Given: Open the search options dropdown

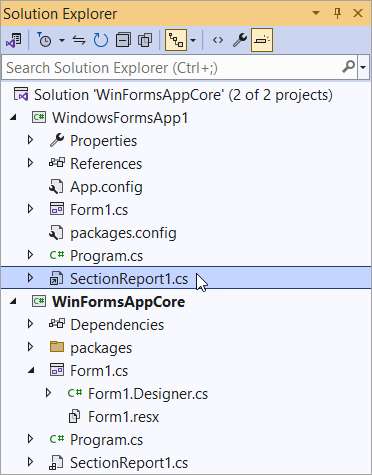Looking at the screenshot, I should pos(363,68).
